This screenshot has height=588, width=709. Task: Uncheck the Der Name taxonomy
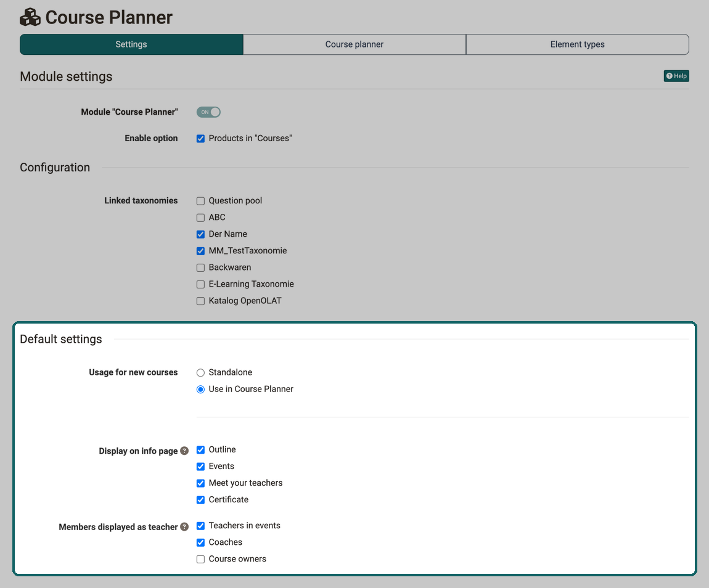[x=201, y=234]
